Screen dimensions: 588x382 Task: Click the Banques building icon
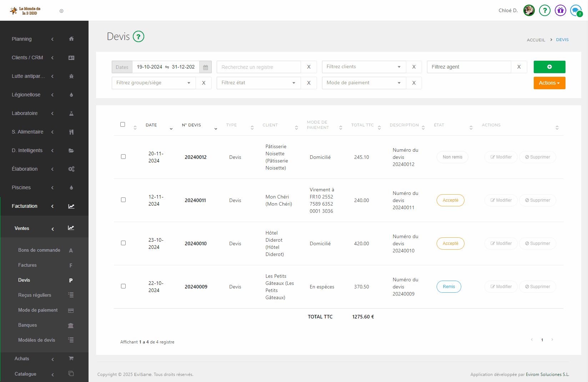71,325
